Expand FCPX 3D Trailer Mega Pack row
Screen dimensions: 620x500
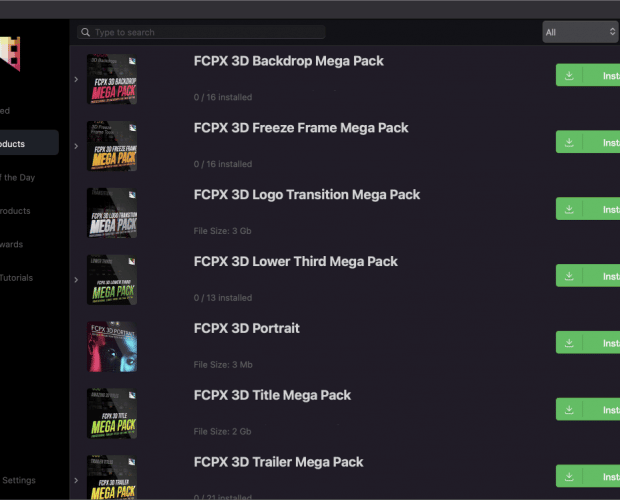(76, 481)
